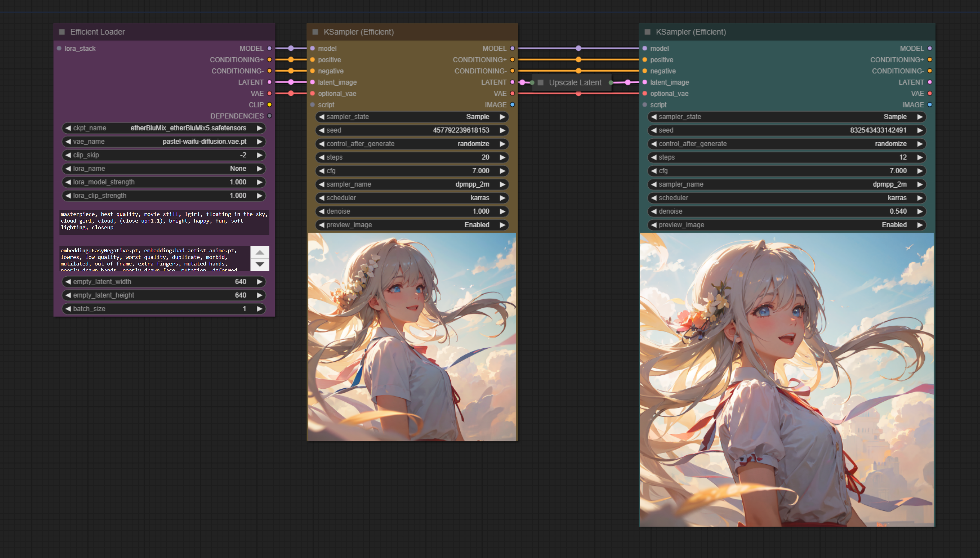This screenshot has height=558, width=980.
Task: Collapse the Efficient Loader node via title dot
Action: tap(62, 32)
